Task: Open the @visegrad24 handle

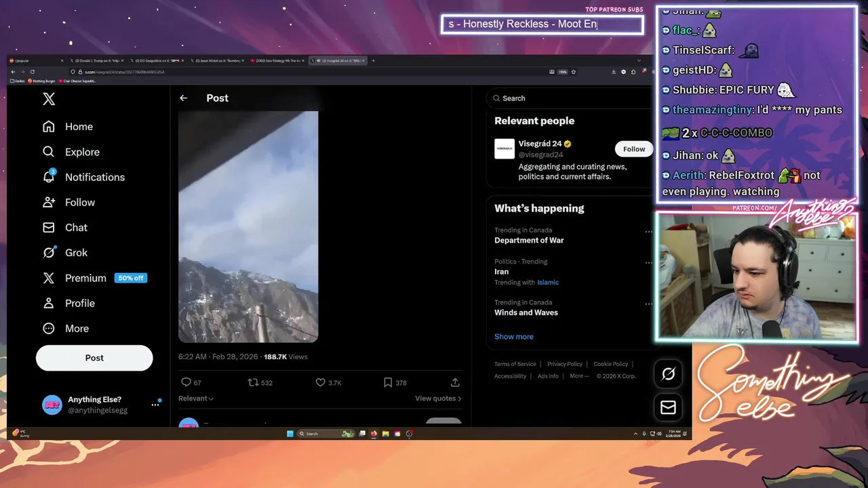Action: [x=541, y=155]
